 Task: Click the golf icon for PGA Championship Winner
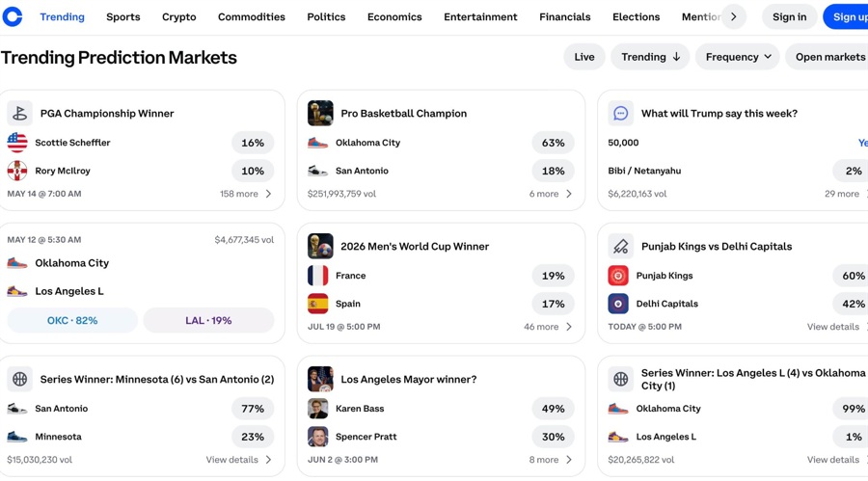point(19,114)
